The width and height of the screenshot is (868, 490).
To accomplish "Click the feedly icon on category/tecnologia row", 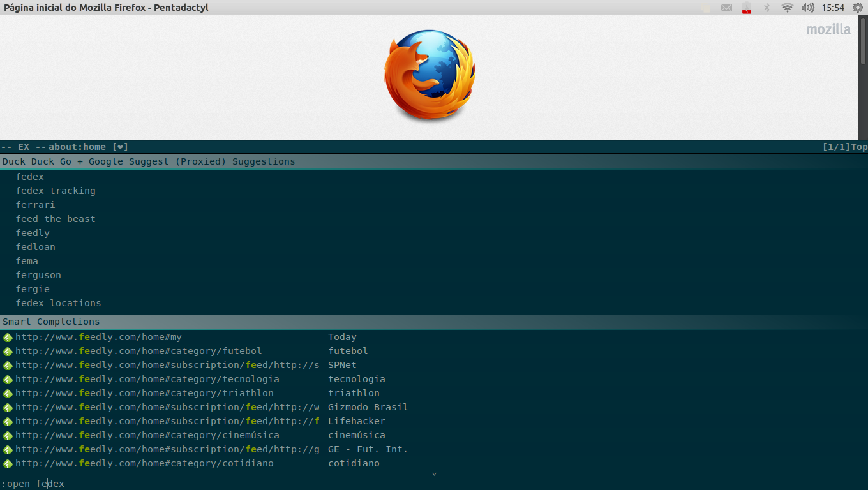I will [x=8, y=380].
